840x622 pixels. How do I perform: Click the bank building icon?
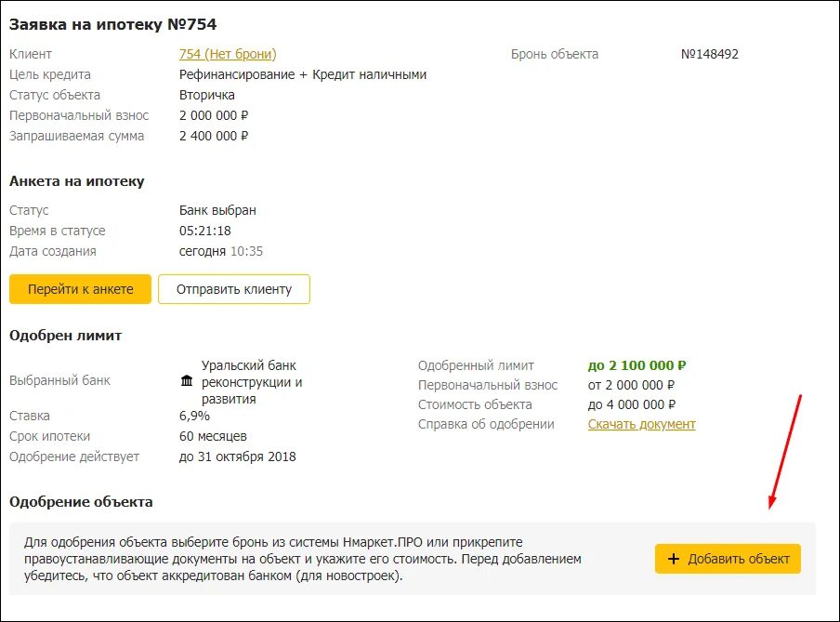pos(187,381)
